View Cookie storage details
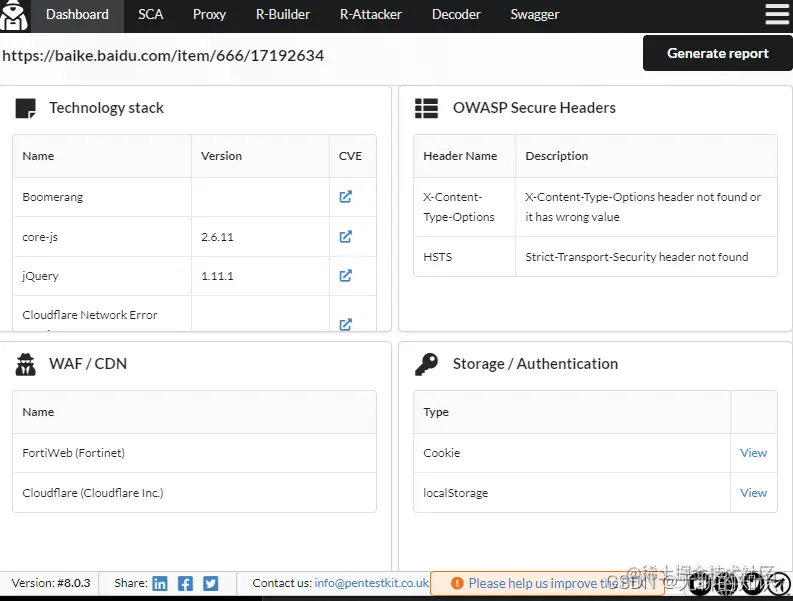 [x=754, y=453]
